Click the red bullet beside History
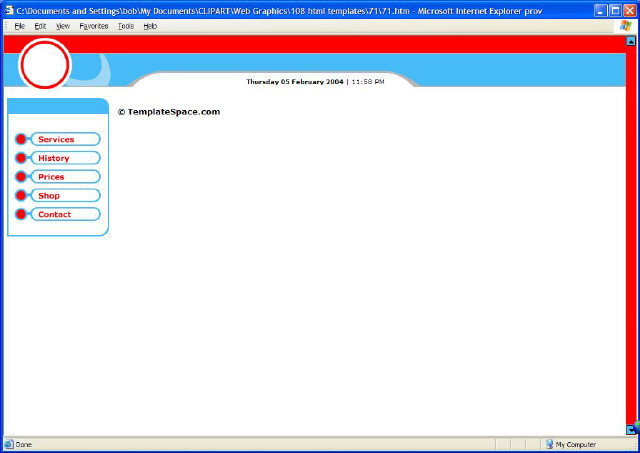 click(21, 158)
